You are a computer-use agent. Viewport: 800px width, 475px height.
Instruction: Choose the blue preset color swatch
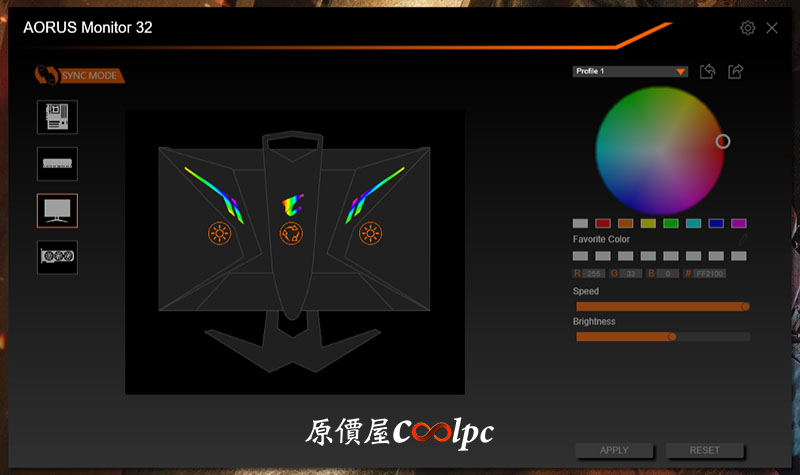pyautogui.click(x=716, y=223)
